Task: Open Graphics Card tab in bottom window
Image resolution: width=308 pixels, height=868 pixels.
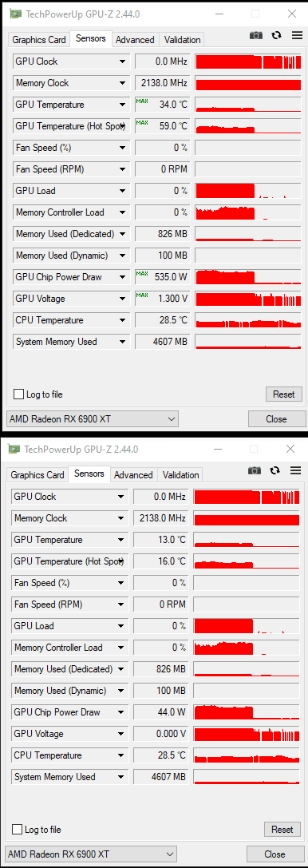Action: (x=38, y=475)
